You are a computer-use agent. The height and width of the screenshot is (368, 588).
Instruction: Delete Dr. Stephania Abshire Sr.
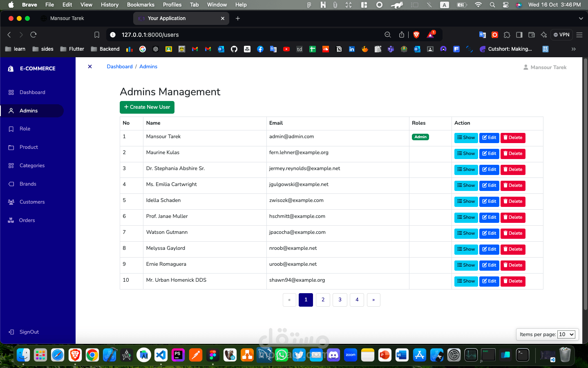513,170
